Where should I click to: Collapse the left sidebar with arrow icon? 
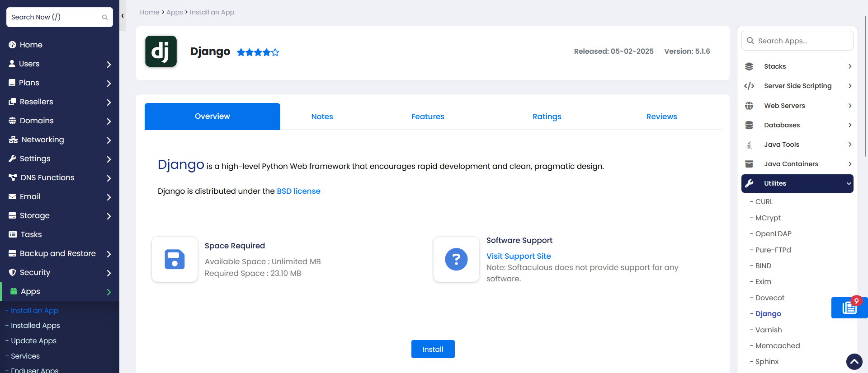pos(123,16)
